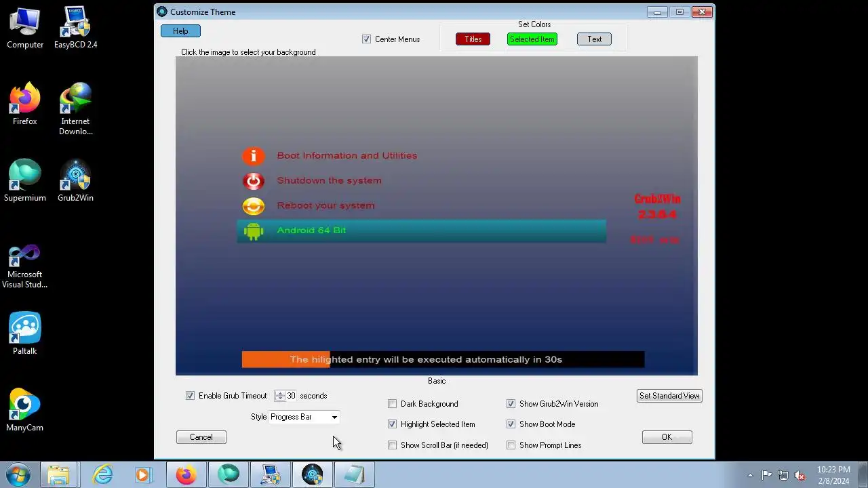The image size is (868, 488).
Task: Set the Selected Item color swatch
Action: coord(532,39)
